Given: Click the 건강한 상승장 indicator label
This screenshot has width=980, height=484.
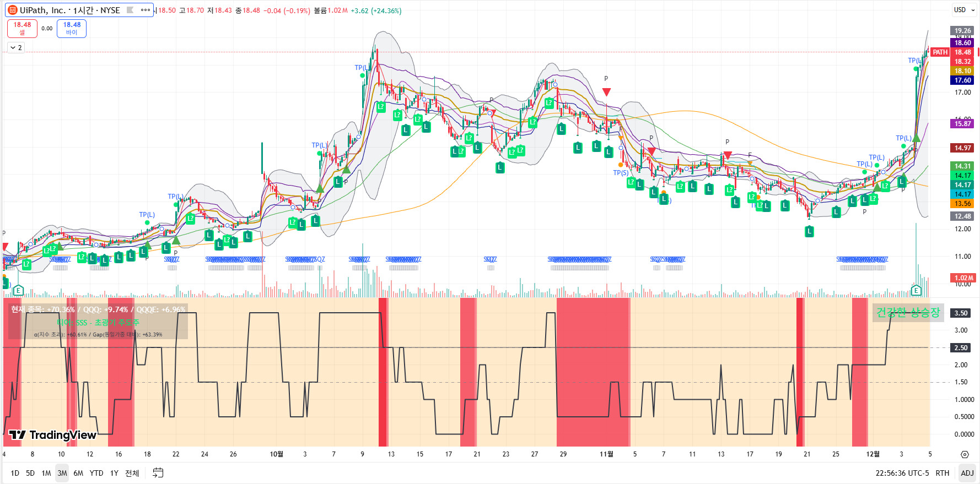Looking at the screenshot, I should pyautogui.click(x=908, y=313).
